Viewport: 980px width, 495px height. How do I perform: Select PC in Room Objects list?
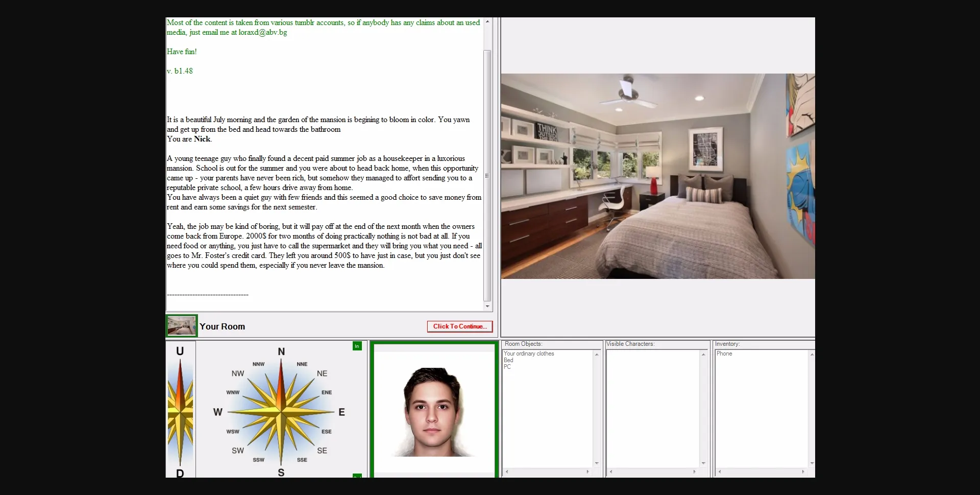(507, 367)
